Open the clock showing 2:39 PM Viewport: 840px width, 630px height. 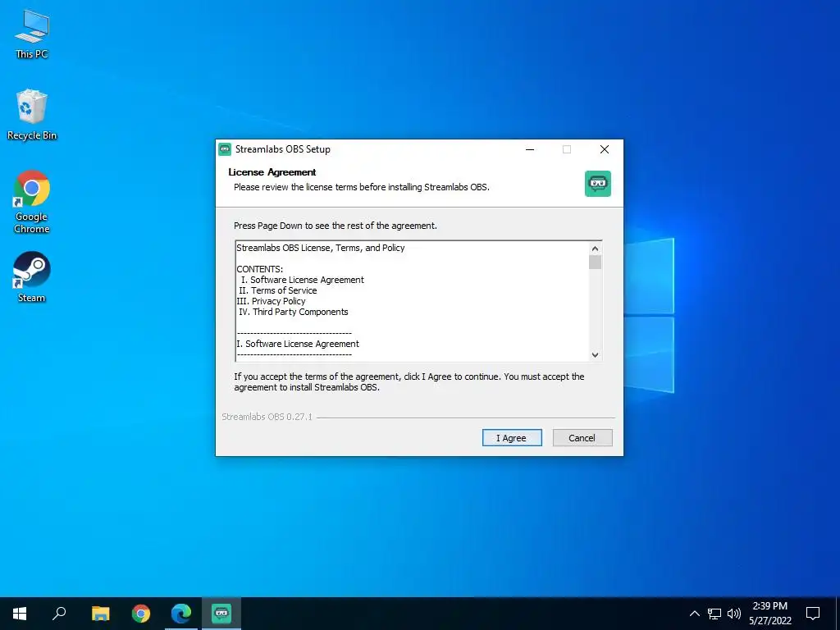[x=769, y=614]
